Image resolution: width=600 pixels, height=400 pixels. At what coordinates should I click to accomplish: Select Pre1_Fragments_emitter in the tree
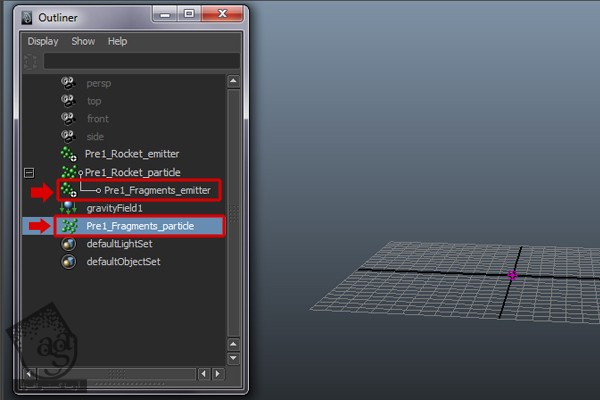156,190
